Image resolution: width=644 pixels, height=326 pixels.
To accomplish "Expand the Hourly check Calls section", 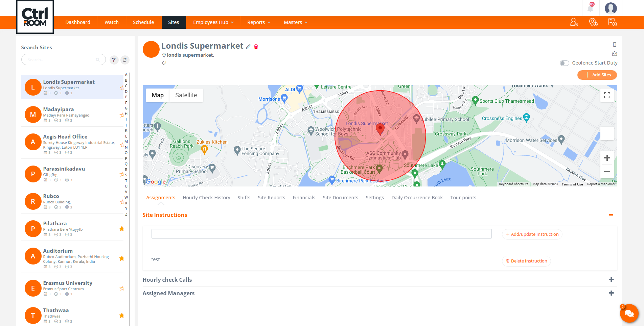I will (x=611, y=280).
